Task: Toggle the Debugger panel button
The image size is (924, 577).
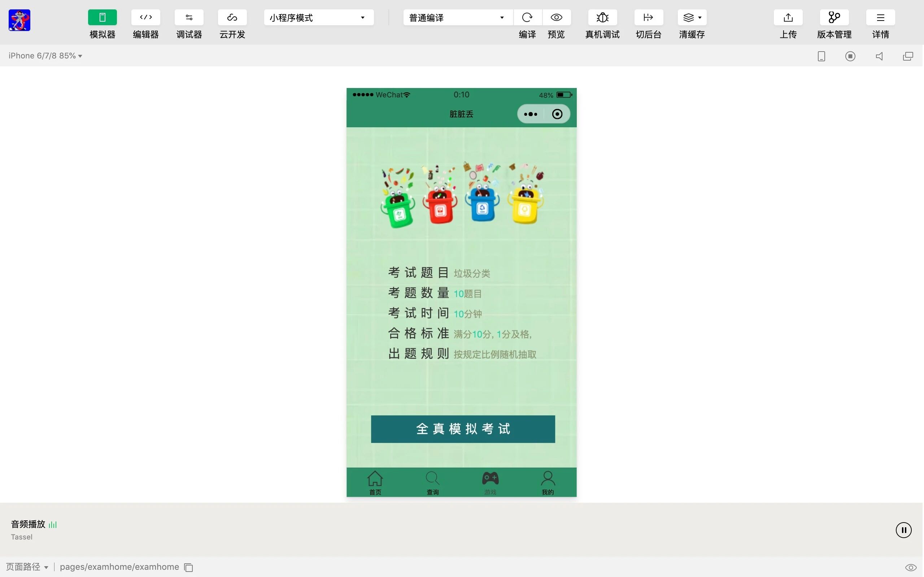Action: pos(189,18)
